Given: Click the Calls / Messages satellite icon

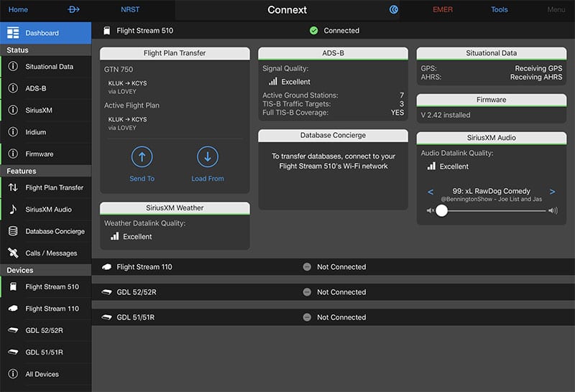Looking at the screenshot, I should pyautogui.click(x=13, y=253).
